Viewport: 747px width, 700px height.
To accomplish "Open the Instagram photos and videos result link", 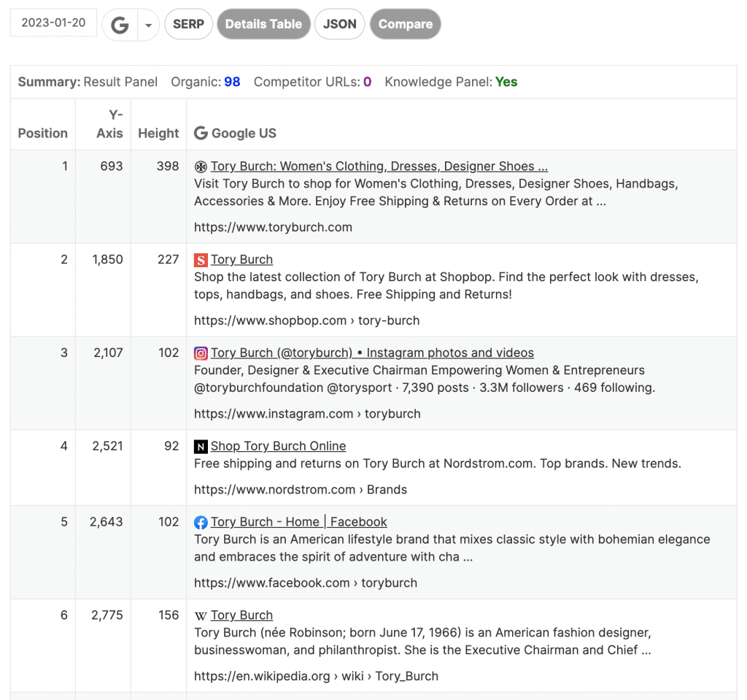I will coord(372,353).
